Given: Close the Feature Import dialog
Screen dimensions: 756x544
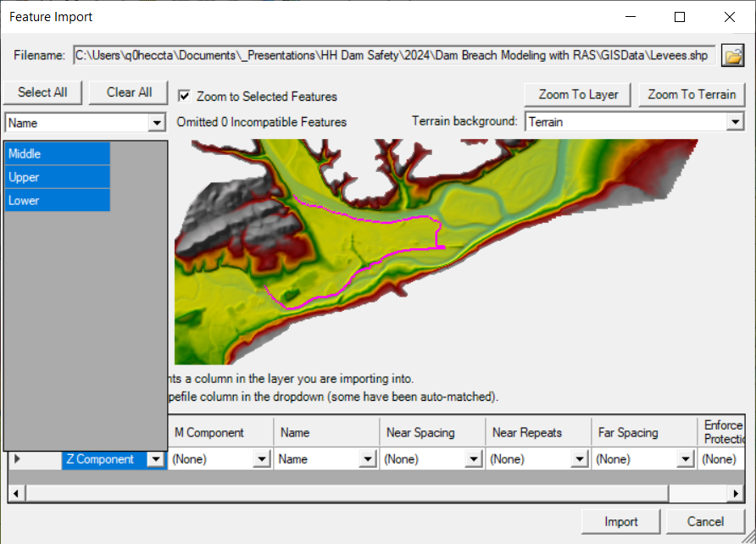Looking at the screenshot, I should 730,17.
